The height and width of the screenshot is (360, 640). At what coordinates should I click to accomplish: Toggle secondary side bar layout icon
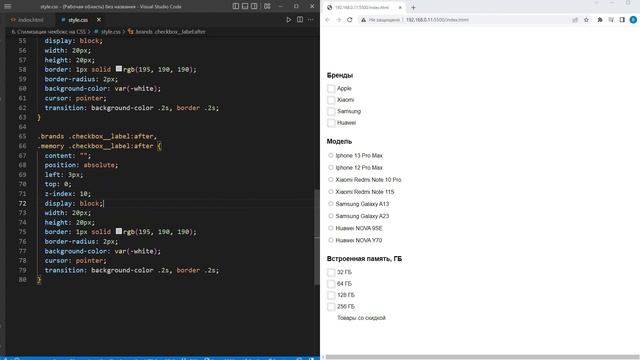pos(254,6)
